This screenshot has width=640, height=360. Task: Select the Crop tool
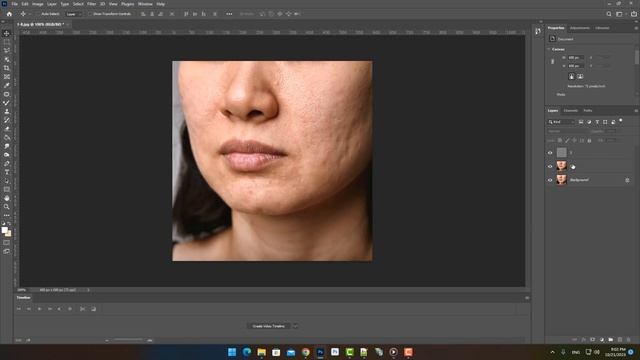click(x=7, y=68)
